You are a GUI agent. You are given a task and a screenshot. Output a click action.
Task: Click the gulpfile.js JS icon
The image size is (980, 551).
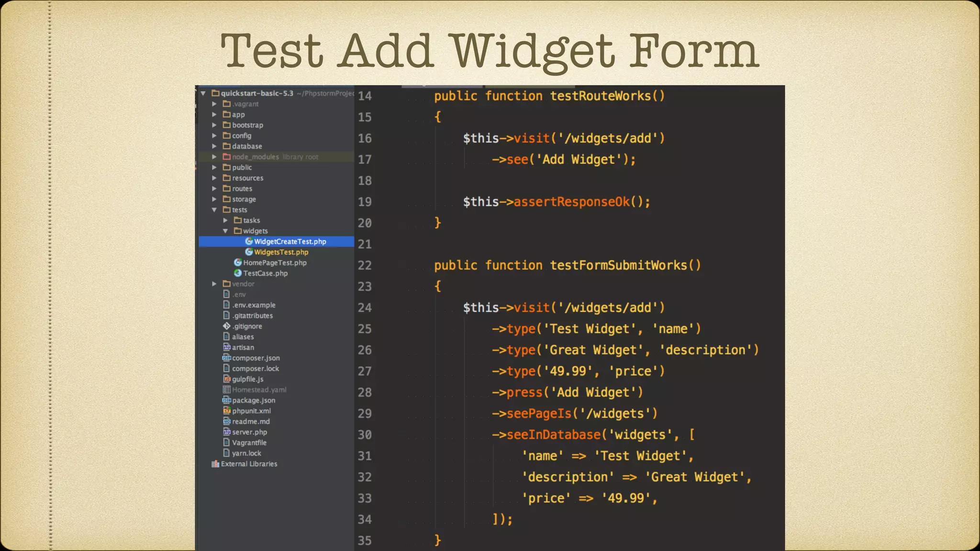point(227,379)
